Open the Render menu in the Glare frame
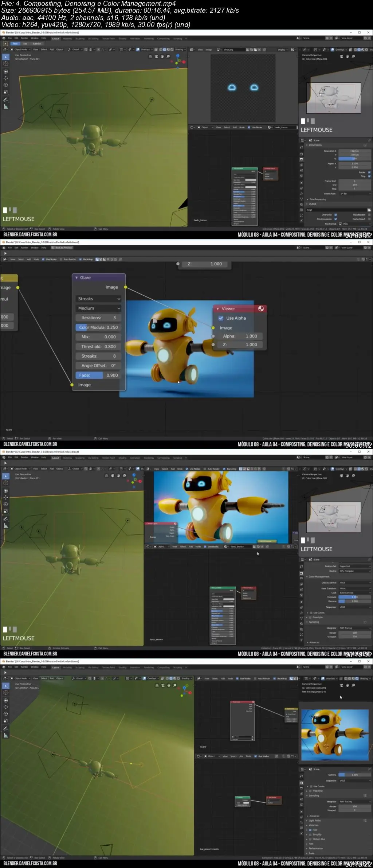This screenshot has width=373, height=868. click(x=24, y=248)
